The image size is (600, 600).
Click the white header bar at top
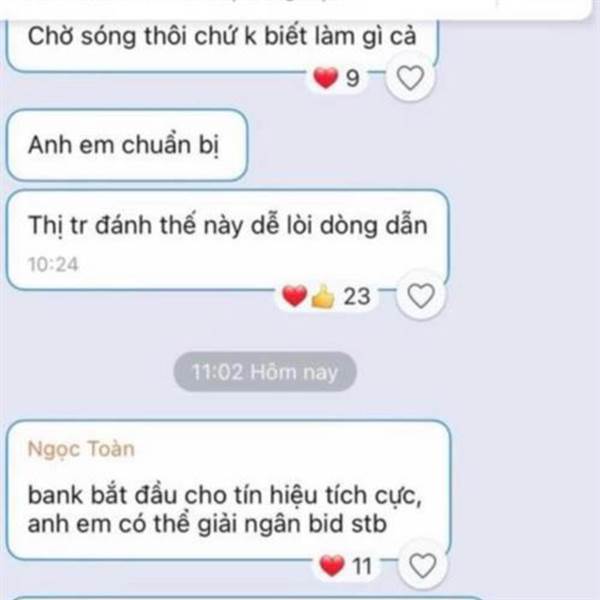point(295,8)
